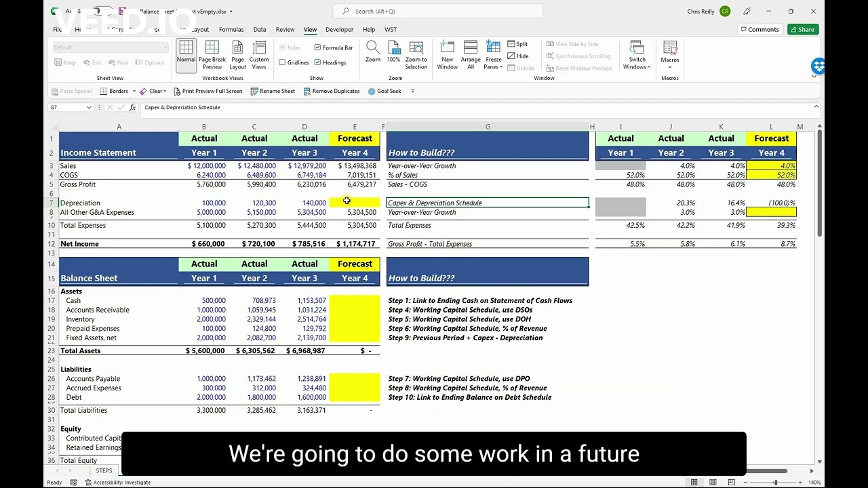Image resolution: width=868 pixels, height=488 pixels.
Task: Open Page Break Preview view
Action: 212,55
